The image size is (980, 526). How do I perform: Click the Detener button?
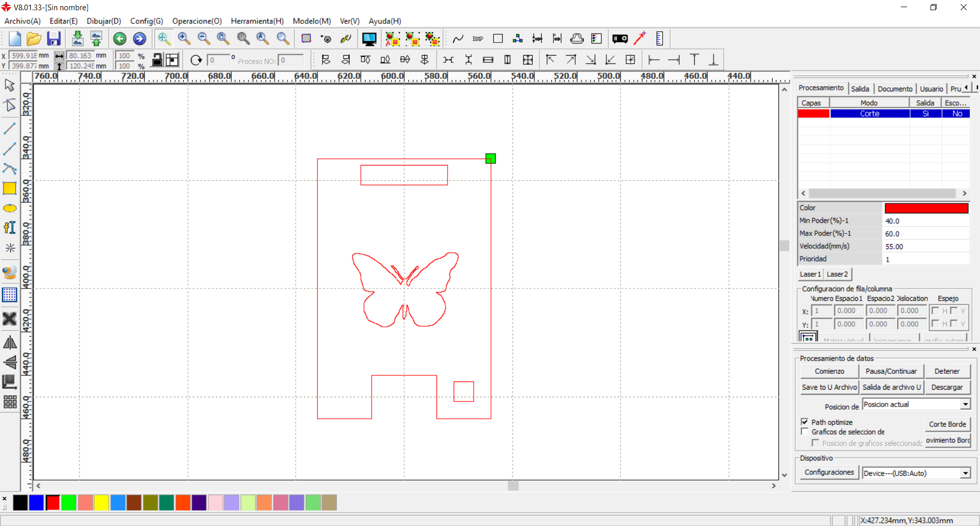click(947, 371)
